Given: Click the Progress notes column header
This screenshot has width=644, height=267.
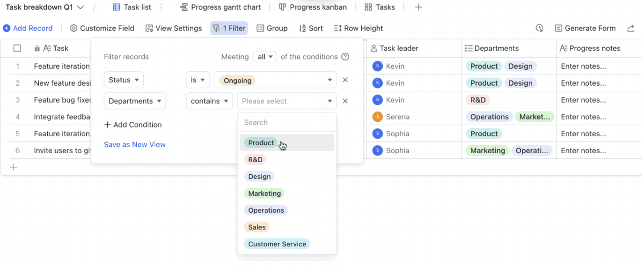Looking at the screenshot, I should [x=599, y=48].
